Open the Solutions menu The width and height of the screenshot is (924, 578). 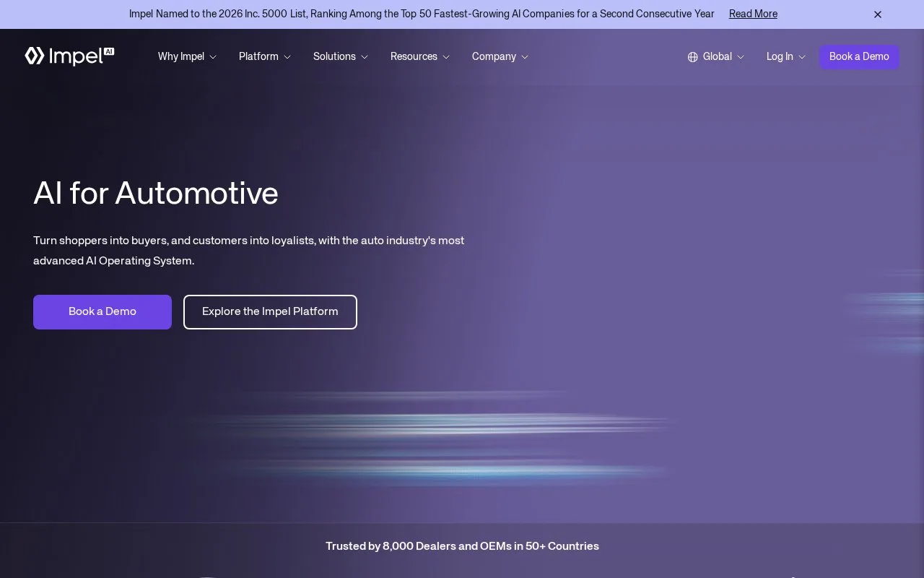point(334,56)
